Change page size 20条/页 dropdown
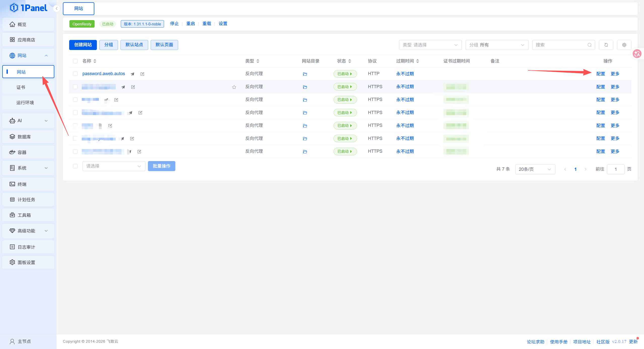The height and width of the screenshot is (349, 644). click(x=535, y=169)
